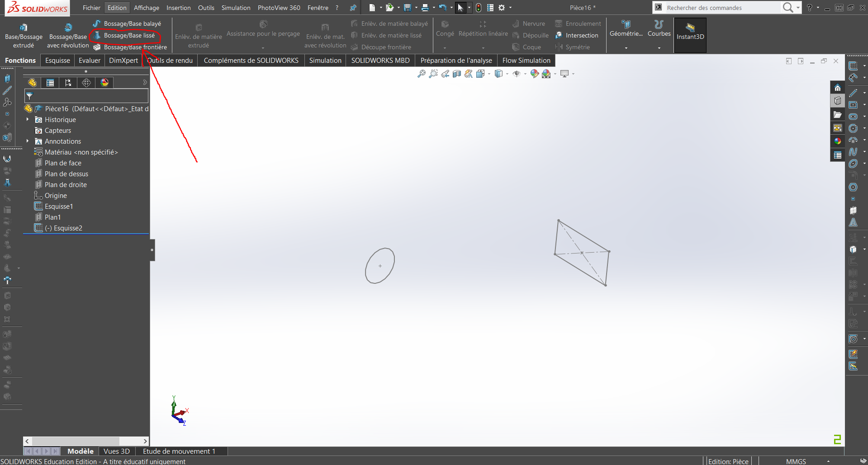The width and height of the screenshot is (868, 465).
Task: Expand the Annotations tree node
Action: point(28,141)
